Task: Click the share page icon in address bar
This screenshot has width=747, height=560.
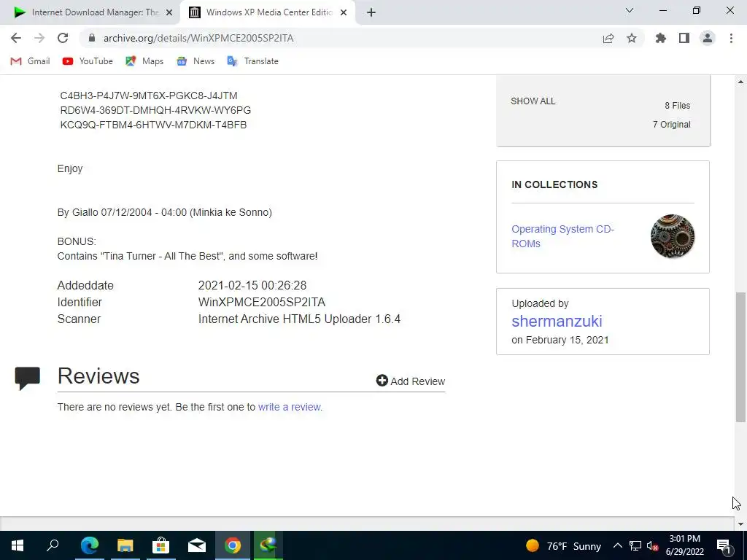Action: (608, 38)
